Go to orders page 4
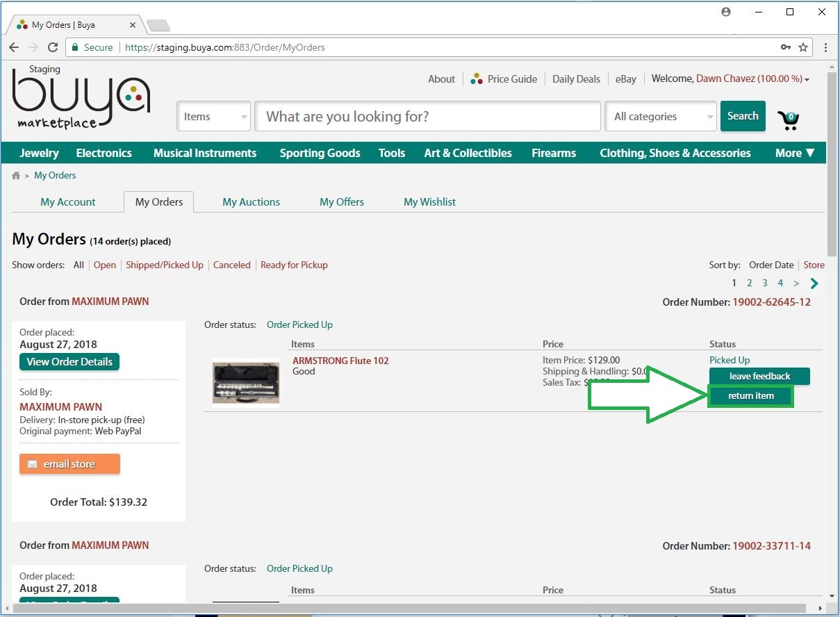 point(780,283)
